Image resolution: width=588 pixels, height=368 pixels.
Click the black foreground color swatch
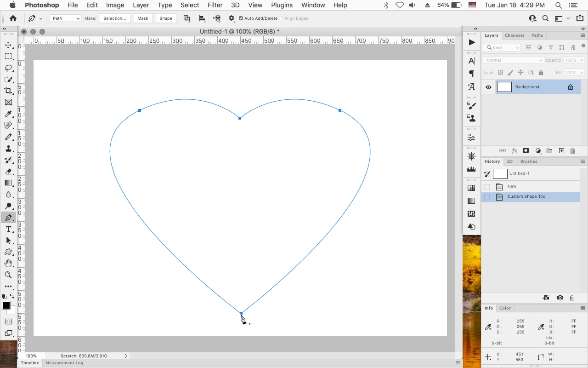pyautogui.click(x=6, y=305)
